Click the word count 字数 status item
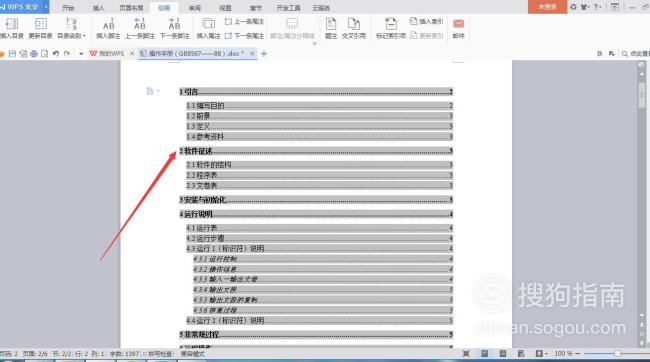The height and width of the screenshot is (362, 650). tap(124, 354)
